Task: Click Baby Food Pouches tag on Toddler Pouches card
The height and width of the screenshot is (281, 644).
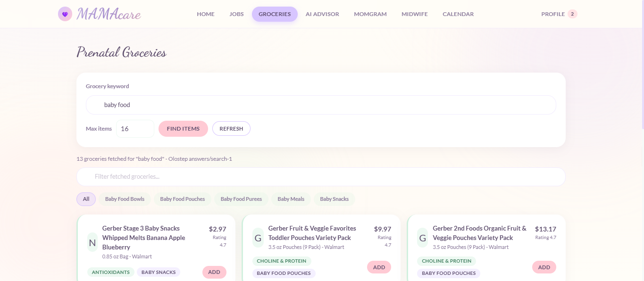Action: coord(284,273)
